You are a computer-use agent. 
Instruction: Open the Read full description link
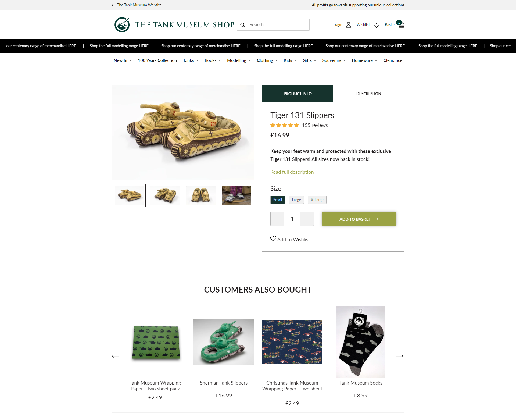click(292, 172)
